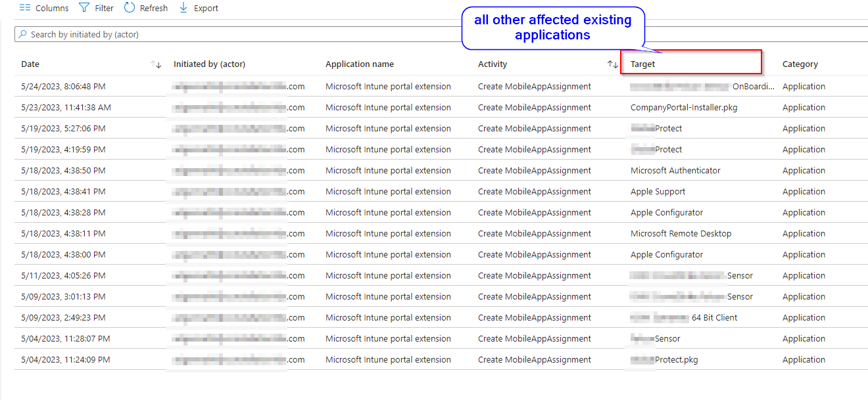
Task: Click the Refresh circular arrow icon
Action: click(130, 8)
